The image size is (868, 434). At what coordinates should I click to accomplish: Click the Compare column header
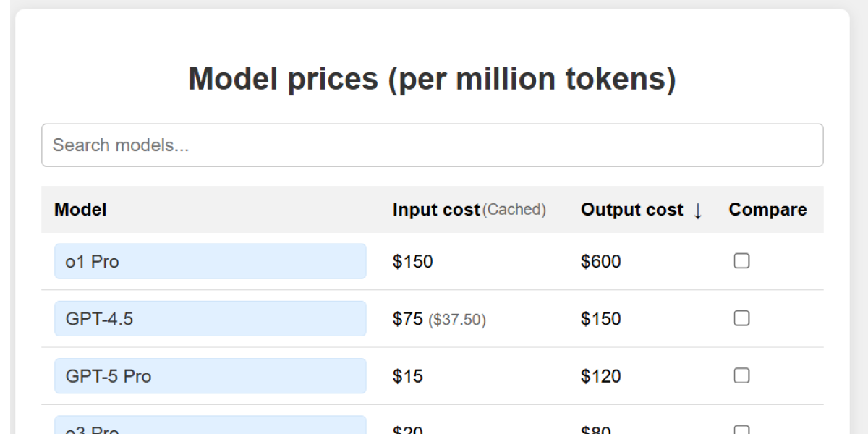coord(767,210)
